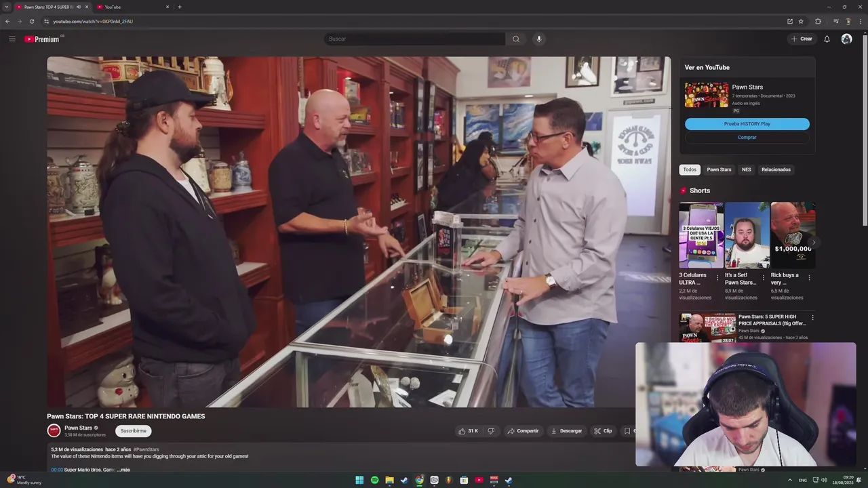Viewport: 868px width, 488px height.
Task: Open the weather widget showing 16°C
Action: click(24, 480)
